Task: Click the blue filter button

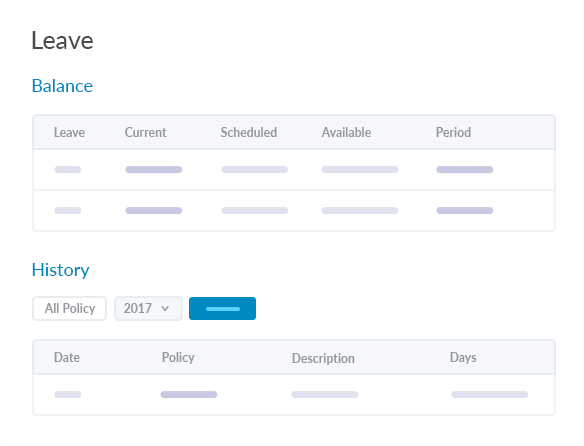Action: (x=222, y=309)
